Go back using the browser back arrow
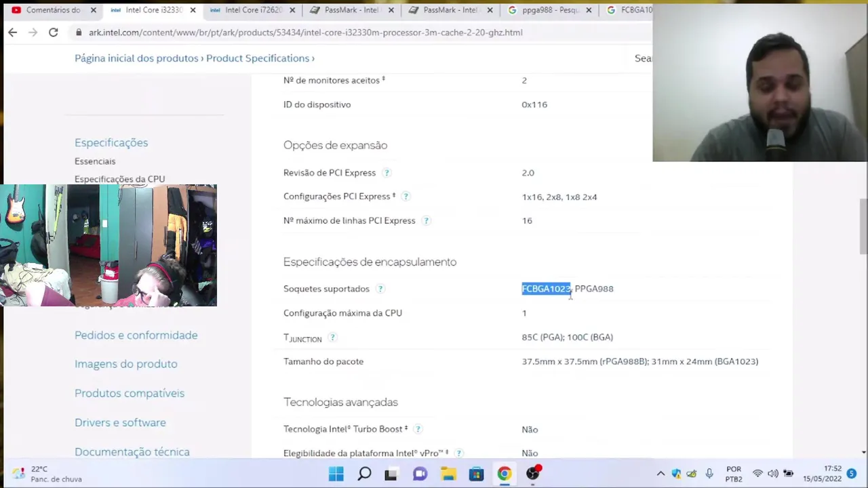Screen dimensions: 868x488 pyautogui.click(x=12, y=32)
